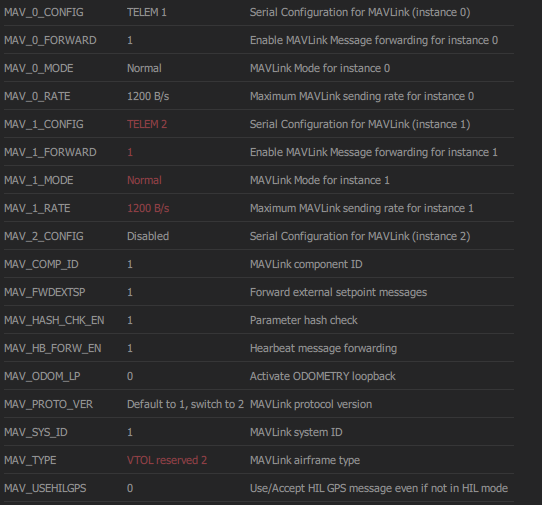Click the MAV_1_FORWARD parameter row

click(x=259, y=152)
